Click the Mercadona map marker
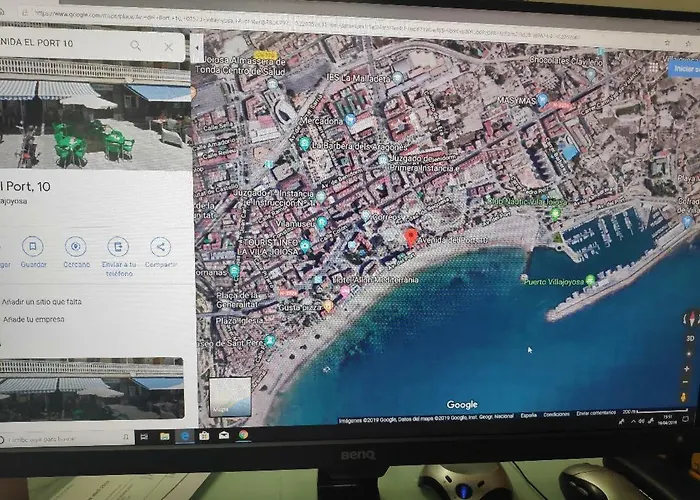The height and width of the screenshot is (500, 700). tap(350, 119)
